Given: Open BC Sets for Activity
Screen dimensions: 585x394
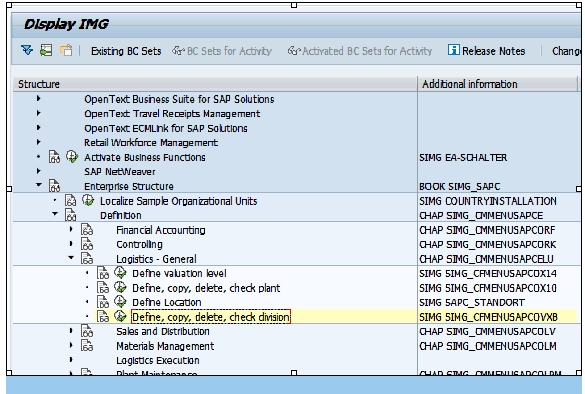Looking at the screenshot, I should pyautogui.click(x=222, y=51).
